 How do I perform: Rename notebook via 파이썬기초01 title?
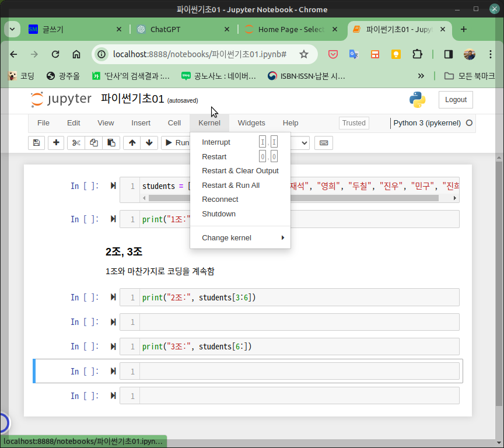pos(132,99)
